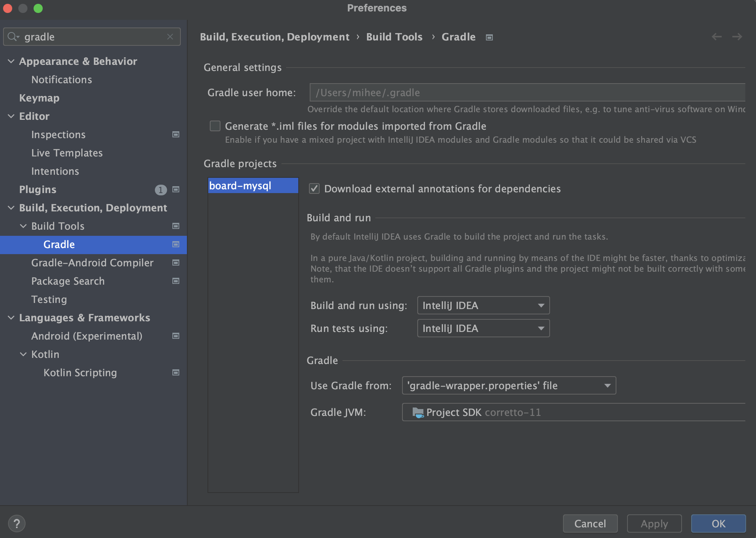This screenshot has height=538, width=756.
Task: Click the Apply button
Action: click(654, 524)
